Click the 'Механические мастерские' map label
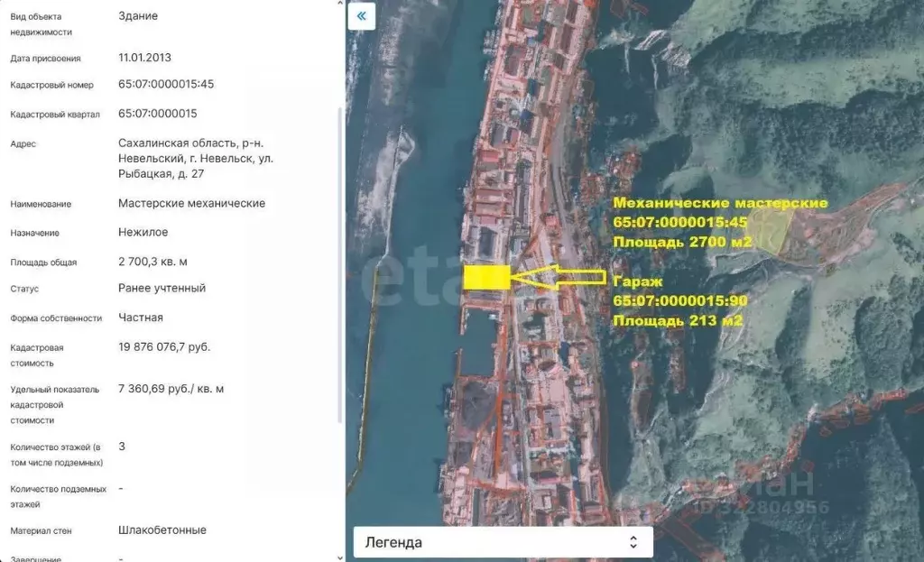 tap(720, 203)
